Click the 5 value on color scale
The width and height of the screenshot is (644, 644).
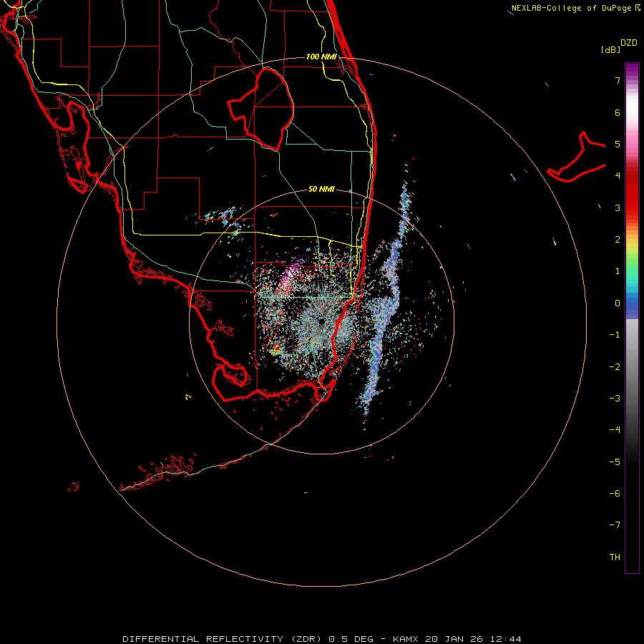click(x=618, y=144)
